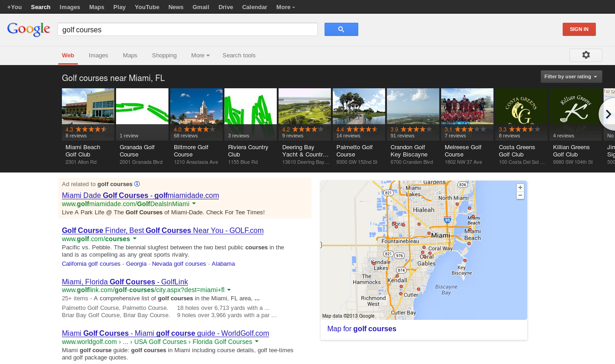Click the 68 reviews count for Biltmore
This screenshot has height=364, width=615.
click(186, 136)
